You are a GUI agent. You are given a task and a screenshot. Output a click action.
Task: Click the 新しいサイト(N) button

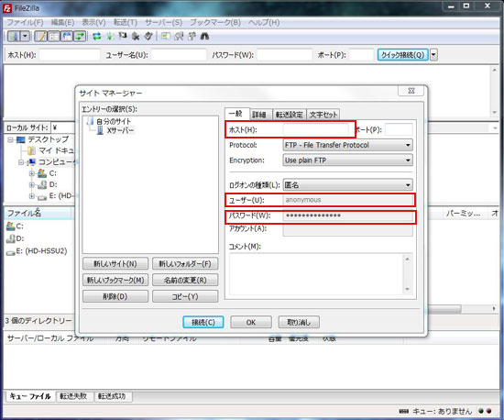[x=115, y=264]
